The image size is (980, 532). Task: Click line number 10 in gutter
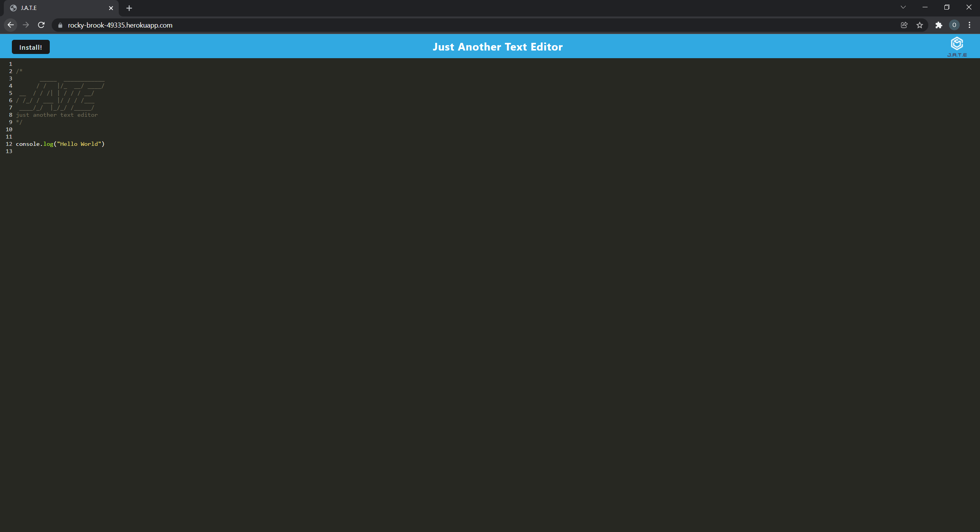click(9, 129)
